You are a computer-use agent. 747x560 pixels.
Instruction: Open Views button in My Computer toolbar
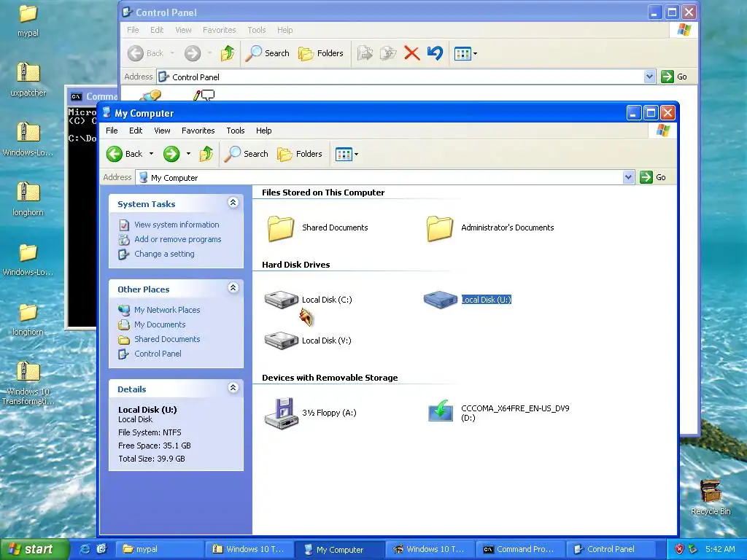click(347, 154)
